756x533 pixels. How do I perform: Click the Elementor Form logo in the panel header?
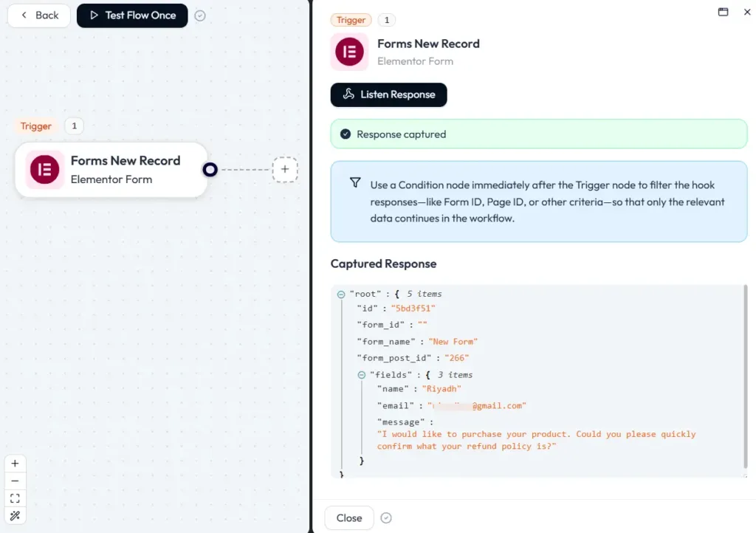(349, 52)
